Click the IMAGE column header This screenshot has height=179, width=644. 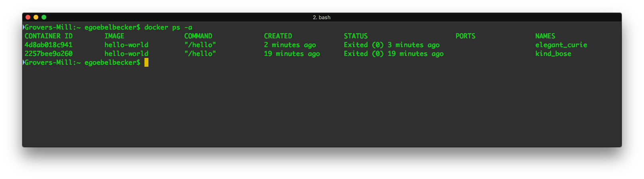point(115,36)
